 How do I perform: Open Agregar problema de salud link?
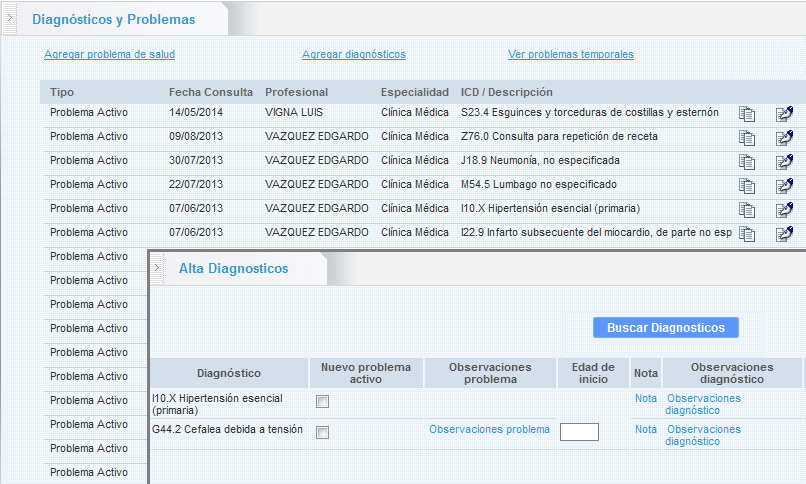click(x=109, y=54)
